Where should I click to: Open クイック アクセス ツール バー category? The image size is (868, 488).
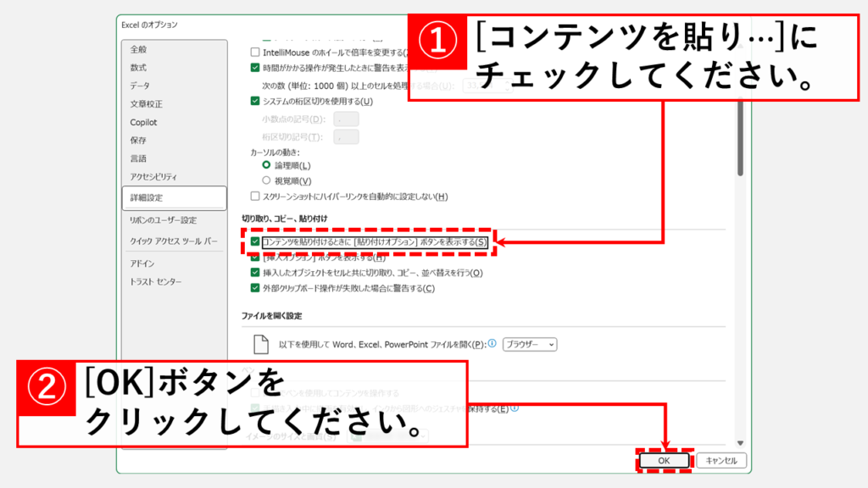tap(174, 241)
